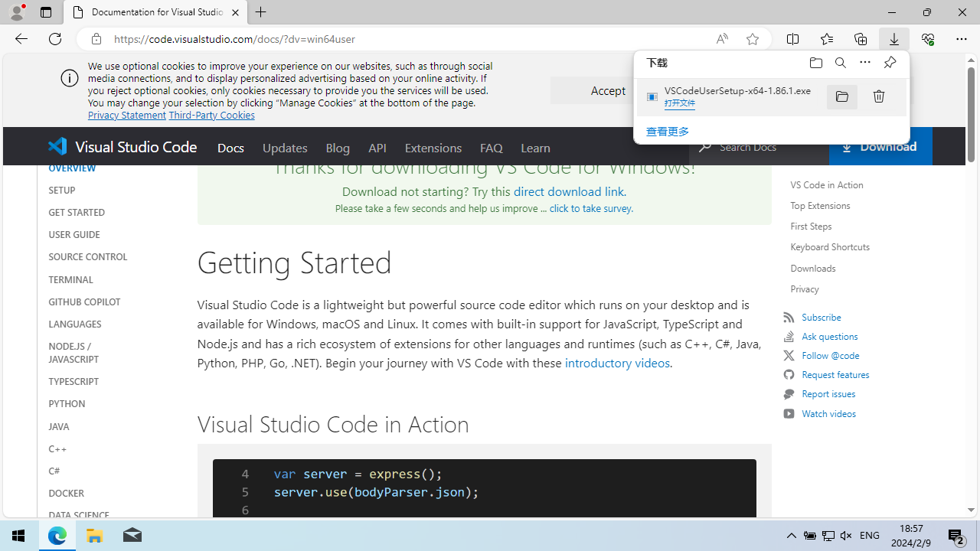Screen dimensions: 980x551
Task: Add this page to favorites
Action: coord(753,39)
